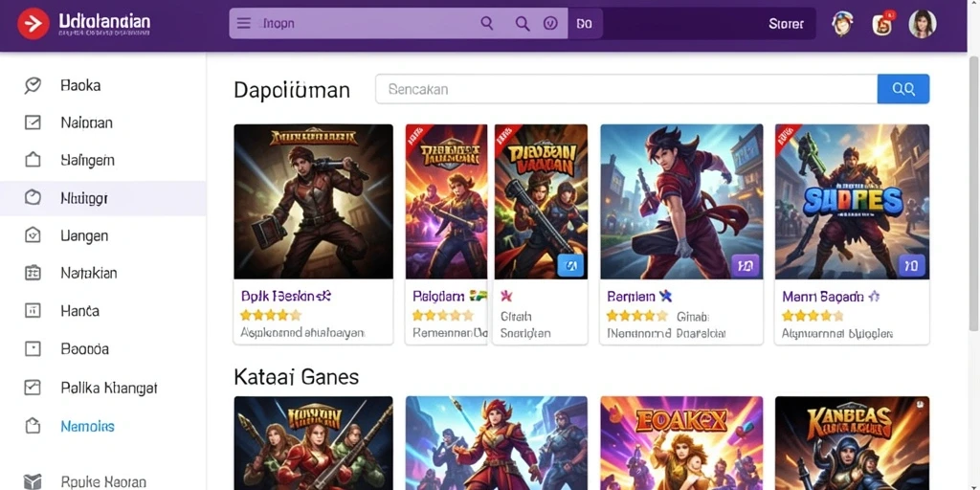Click the page vertical scrollbar
Viewport: 980px width, 490px height.
coord(973,193)
